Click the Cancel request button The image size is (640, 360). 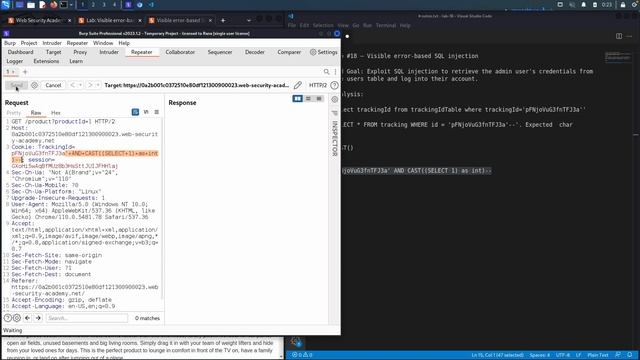point(53,85)
